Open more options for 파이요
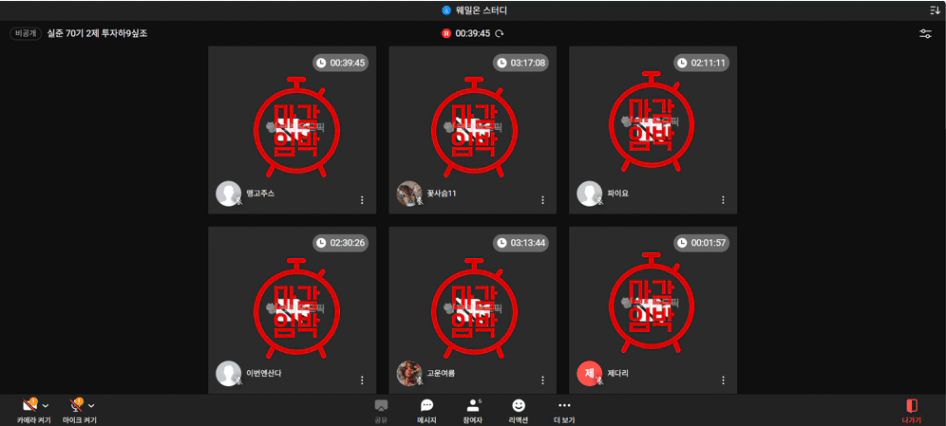Screen dimensions: 946x426 tap(723, 200)
